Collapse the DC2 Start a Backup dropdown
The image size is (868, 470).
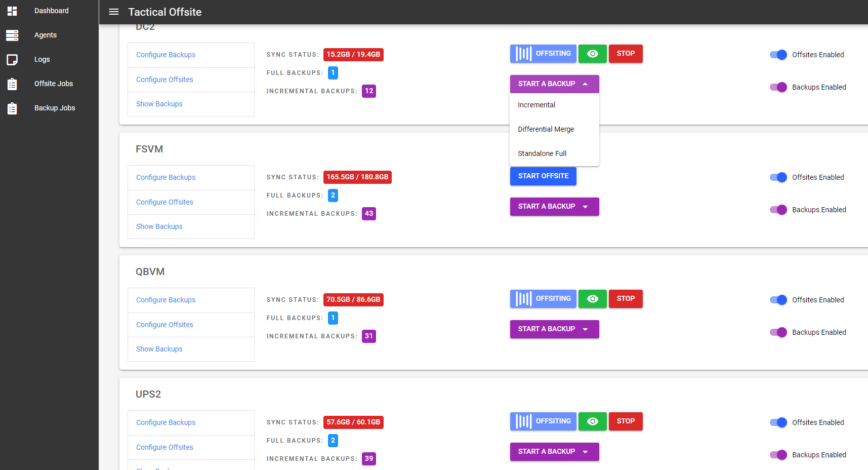[x=555, y=84]
